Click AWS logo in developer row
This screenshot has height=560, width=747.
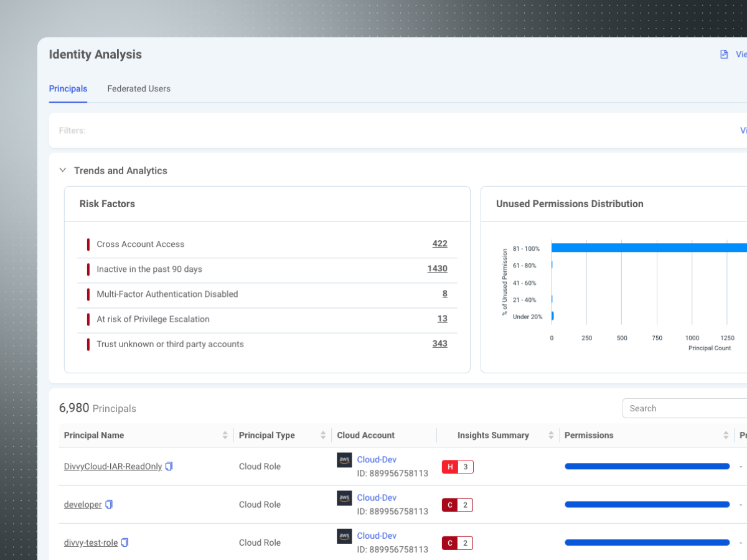tap(344, 498)
